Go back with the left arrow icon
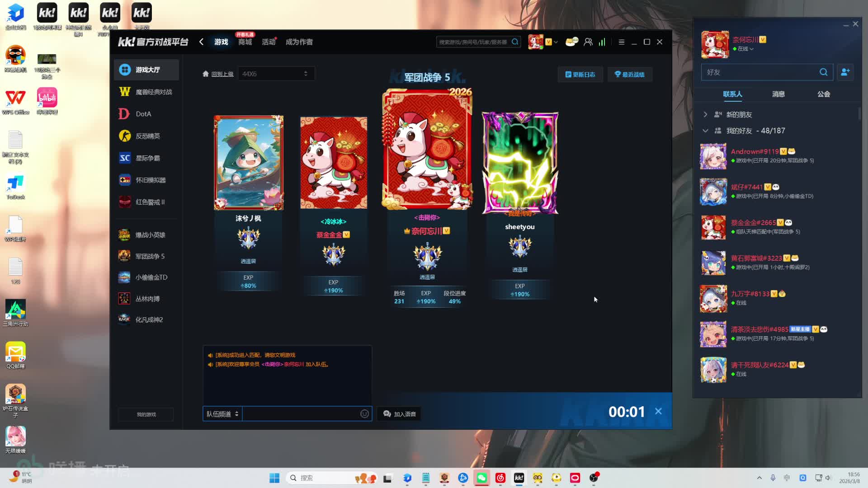The height and width of the screenshot is (488, 868). coord(202,42)
